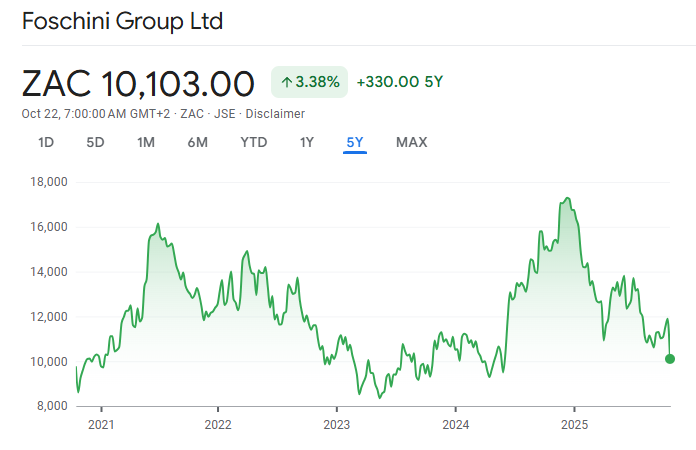Click the +330.00 5Y change text
Screen dimensions: 696x450
[x=399, y=82]
